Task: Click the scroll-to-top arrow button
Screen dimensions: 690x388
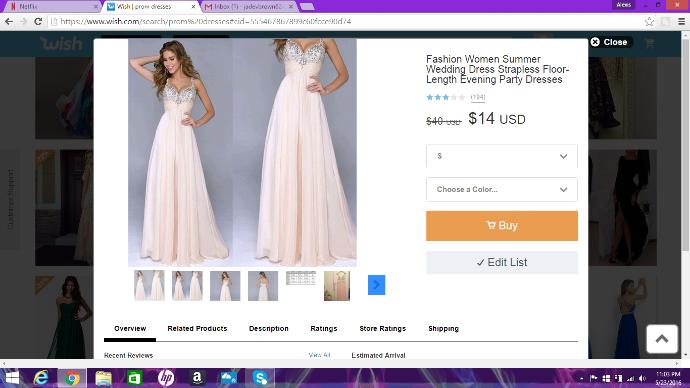Action: pyautogui.click(x=662, y=339)
